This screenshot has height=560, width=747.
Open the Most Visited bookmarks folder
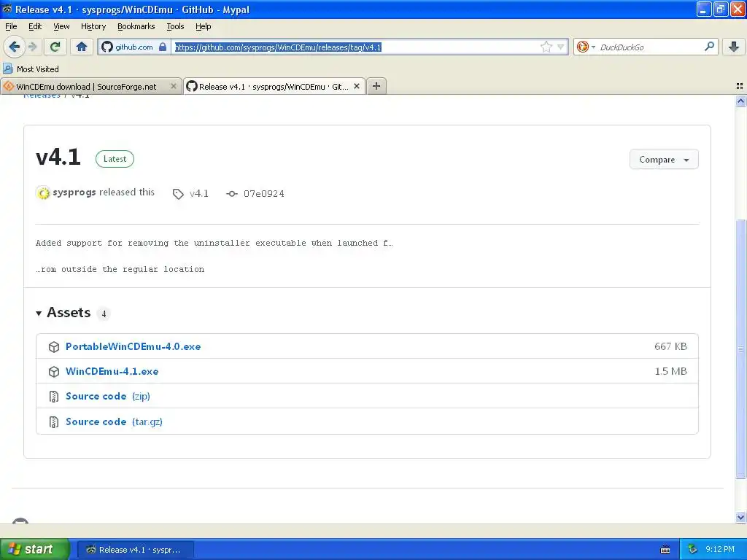pos(31,69)
